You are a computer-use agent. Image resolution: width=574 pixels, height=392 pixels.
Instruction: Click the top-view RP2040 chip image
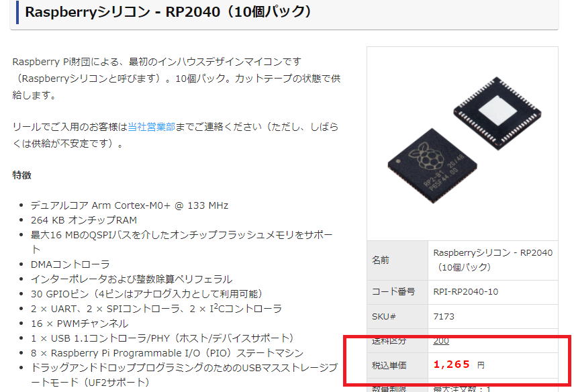tap(432, 166)
